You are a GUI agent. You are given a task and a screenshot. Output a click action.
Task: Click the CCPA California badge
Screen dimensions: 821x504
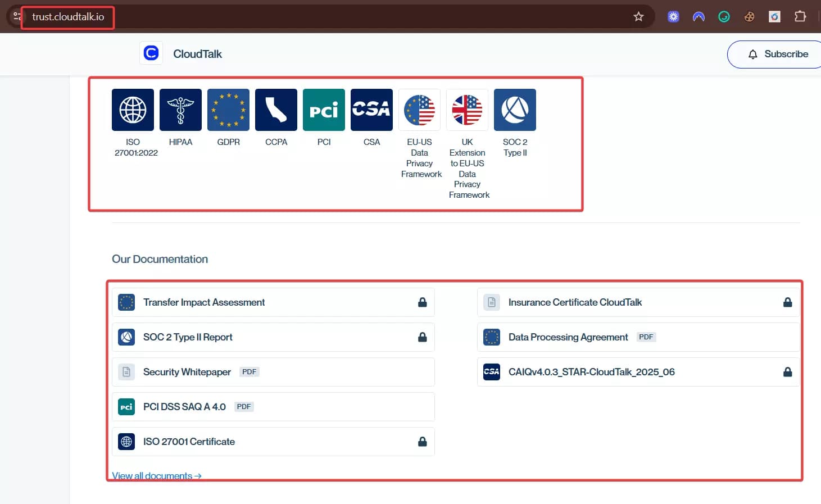[276, 110]
